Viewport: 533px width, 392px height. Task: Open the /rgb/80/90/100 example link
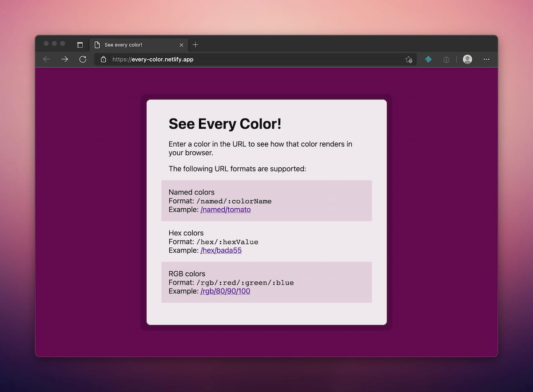point(225,291)
